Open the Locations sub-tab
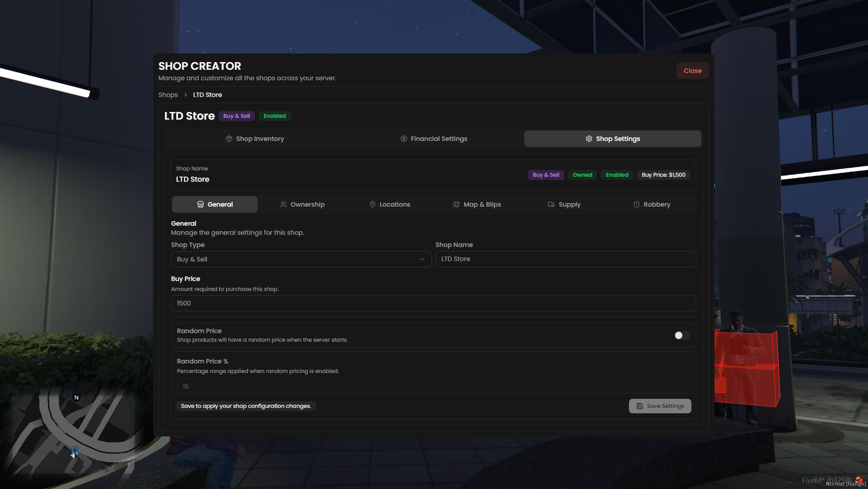868x489 pixels. pyautogui.click(x=389, y=204)
